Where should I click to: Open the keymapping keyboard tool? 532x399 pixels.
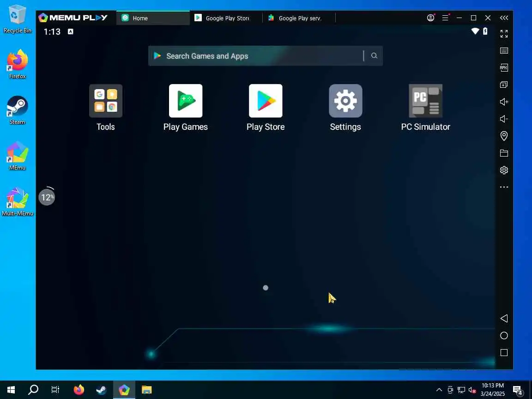click(x=504, y=50)
